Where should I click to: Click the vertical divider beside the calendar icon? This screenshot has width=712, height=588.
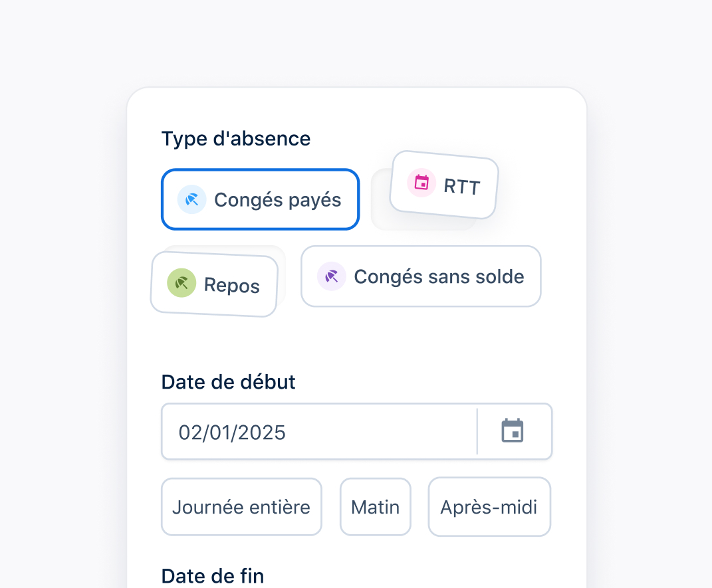click(477, 431)
